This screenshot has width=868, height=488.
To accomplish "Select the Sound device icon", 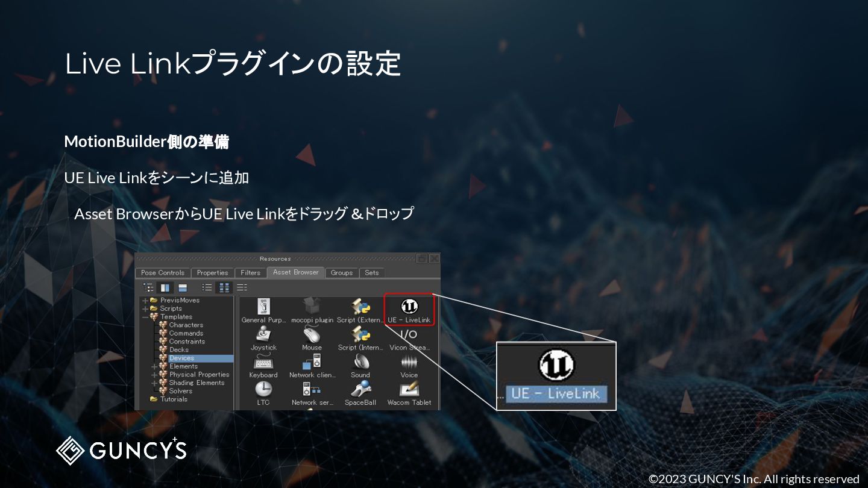I will (360, 361).
